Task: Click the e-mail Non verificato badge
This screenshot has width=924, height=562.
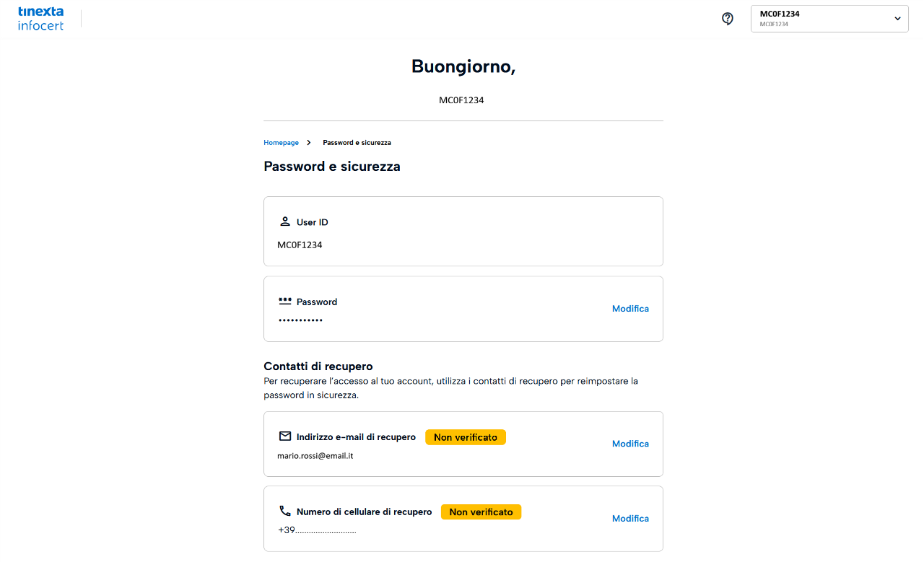Action: (466, 437)
